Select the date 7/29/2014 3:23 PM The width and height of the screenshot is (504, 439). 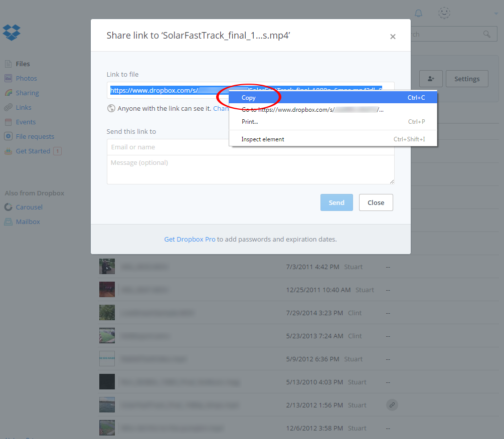(314, 313)
